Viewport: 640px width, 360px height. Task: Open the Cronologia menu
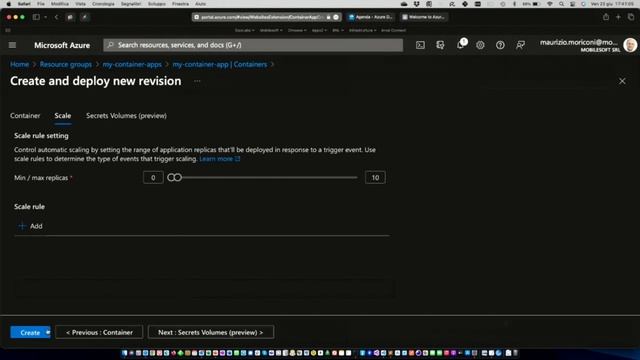(x=103, y=4)
